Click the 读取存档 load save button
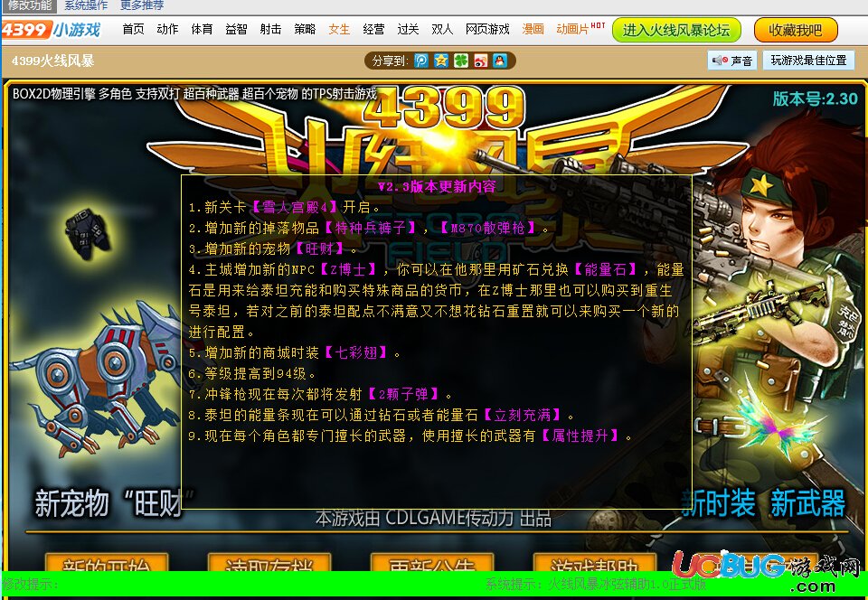 (269, 563)
